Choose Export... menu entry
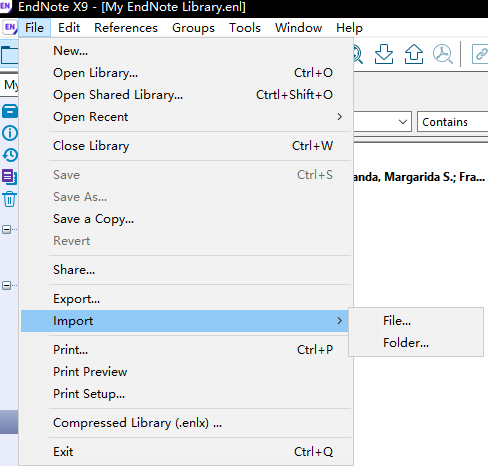Screen dimensions: 488x466 185,299
